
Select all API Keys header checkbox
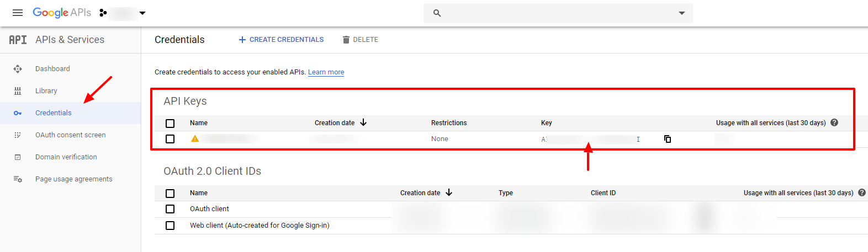point(170,124)
